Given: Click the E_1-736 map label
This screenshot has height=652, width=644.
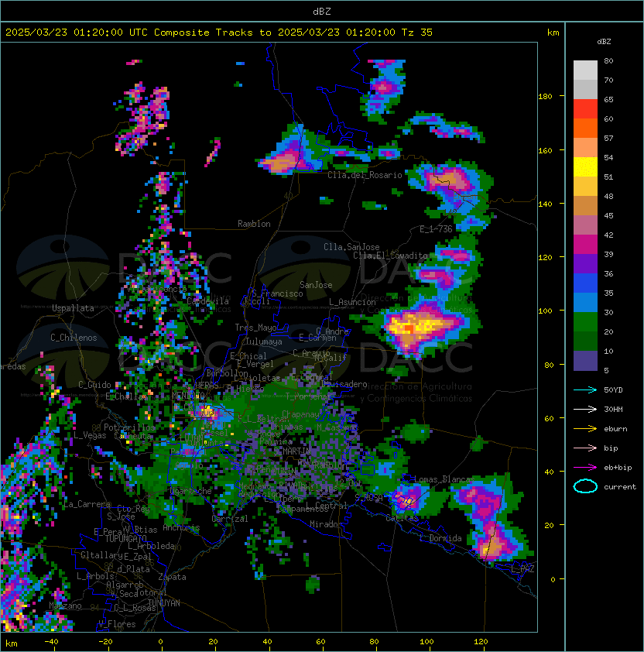Looking at the screenshot, I should [x=436, y=229].
